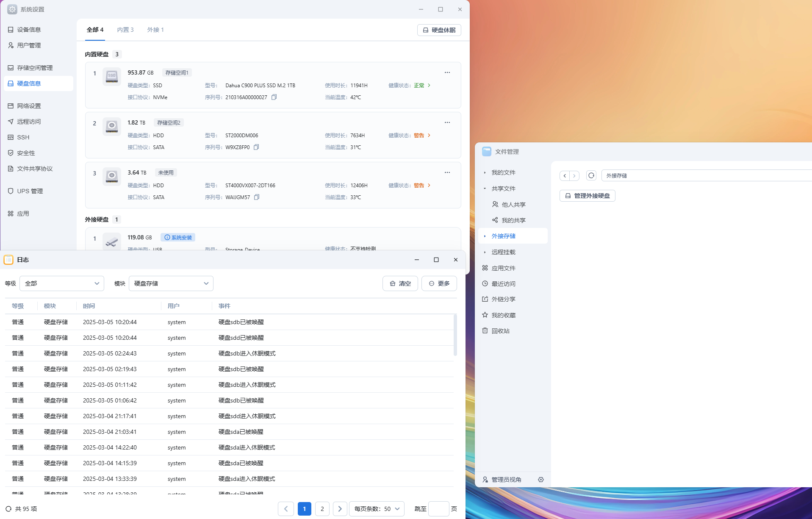Open more options for the 3.64 TB disk

(x=447, y=172)
